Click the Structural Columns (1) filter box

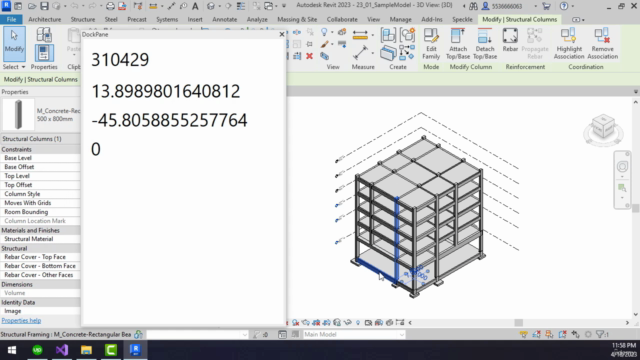click(40, 139)
